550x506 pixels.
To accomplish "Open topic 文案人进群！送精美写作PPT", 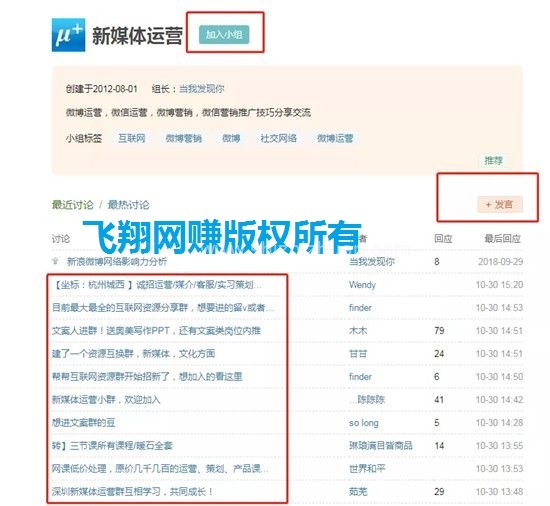I will tap(156, 331).
